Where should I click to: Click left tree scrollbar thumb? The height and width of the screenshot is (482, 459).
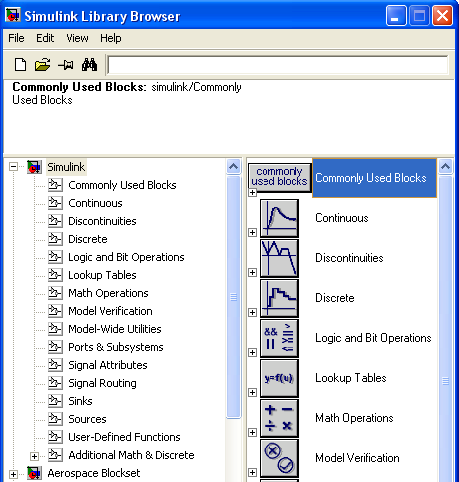pyautogui.click(x=233, y=297)
